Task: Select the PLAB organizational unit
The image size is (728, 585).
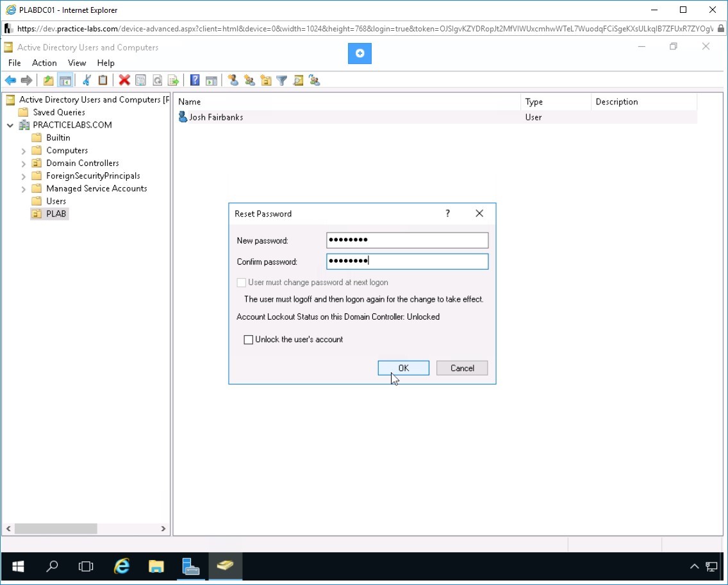Action: tap(56, 213)
